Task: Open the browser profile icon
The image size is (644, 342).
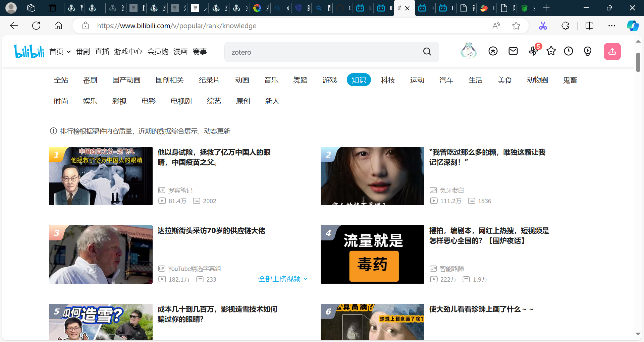Action: 11,8
